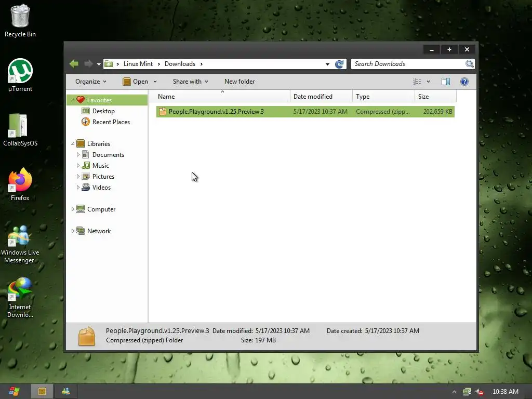Launch Firefox from the desktop
This screenshot has height=399, width=532.
[x=20, y=184]
